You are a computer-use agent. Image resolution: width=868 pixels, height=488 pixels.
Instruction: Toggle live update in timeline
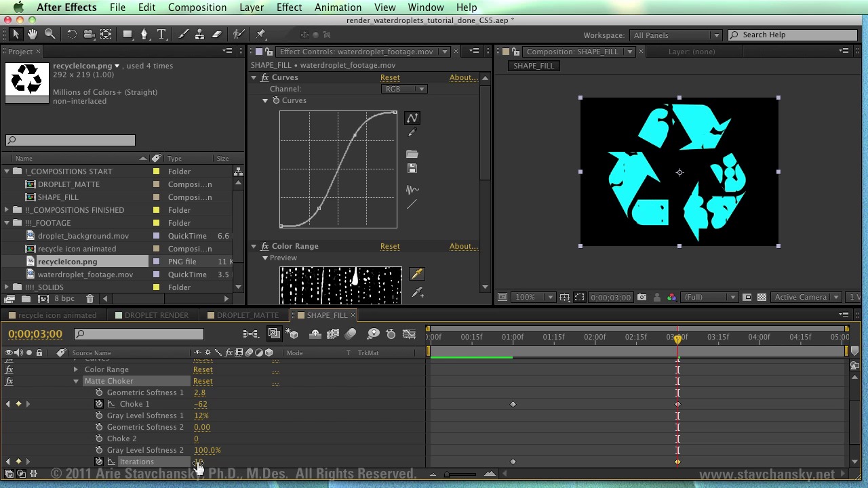tap(274, 333)
